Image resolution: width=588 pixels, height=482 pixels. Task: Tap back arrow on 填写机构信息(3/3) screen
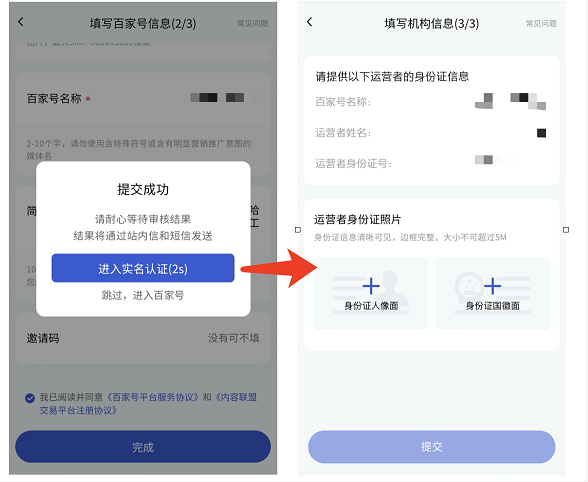pyautogui.click(x=309, y=22)
